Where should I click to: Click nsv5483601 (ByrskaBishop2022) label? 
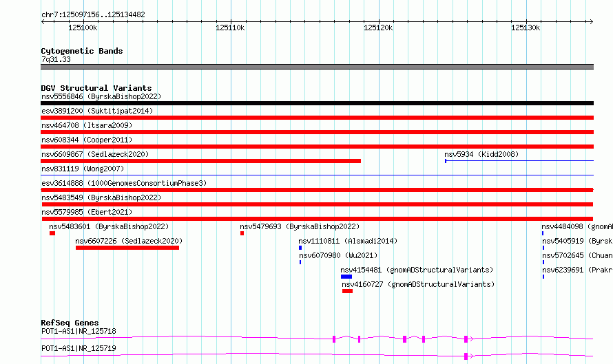point(109,226)
